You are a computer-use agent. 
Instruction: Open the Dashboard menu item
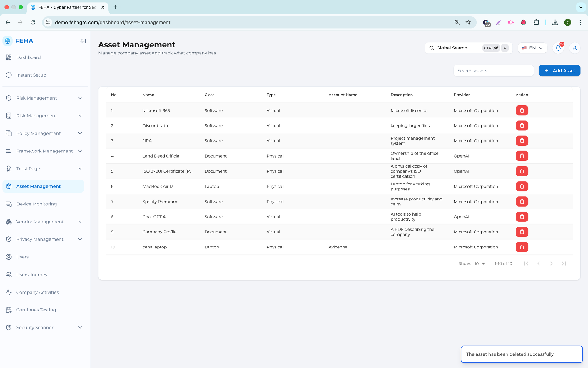[x=29, y=57]
